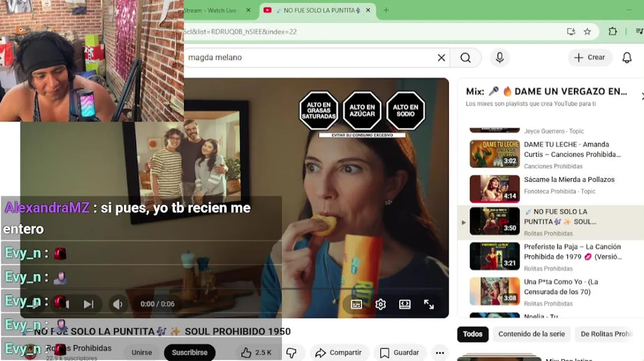The height and width of the screenshot is (361, 644).
Task: Click the address bar URL
Action: [x=241, y=32]
